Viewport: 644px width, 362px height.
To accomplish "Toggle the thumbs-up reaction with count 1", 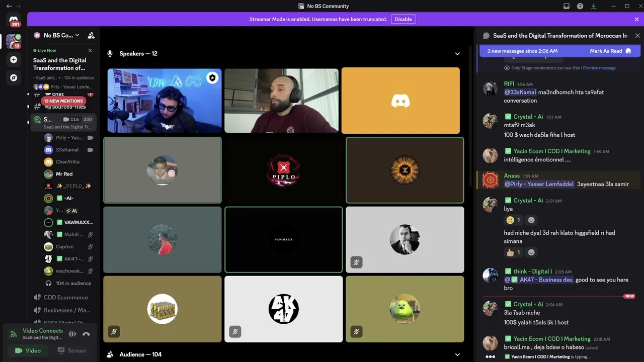I will pos(514,252).
